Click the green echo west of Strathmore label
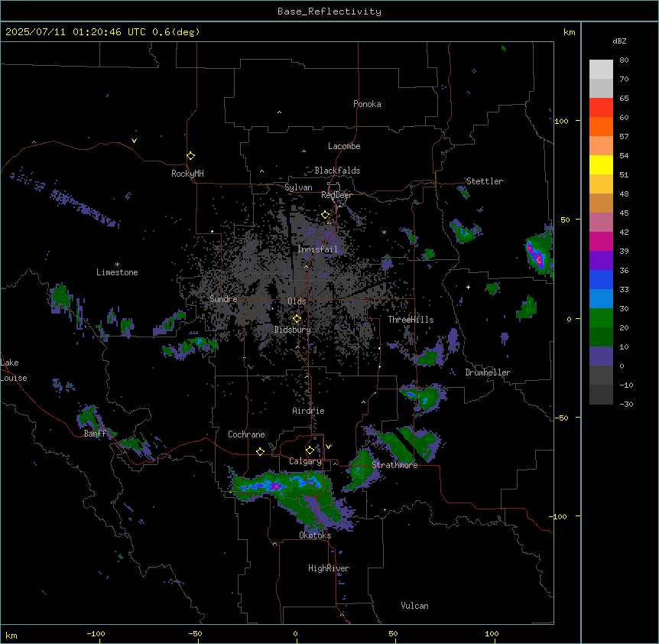The image size is (659, 644). point(362,469)
